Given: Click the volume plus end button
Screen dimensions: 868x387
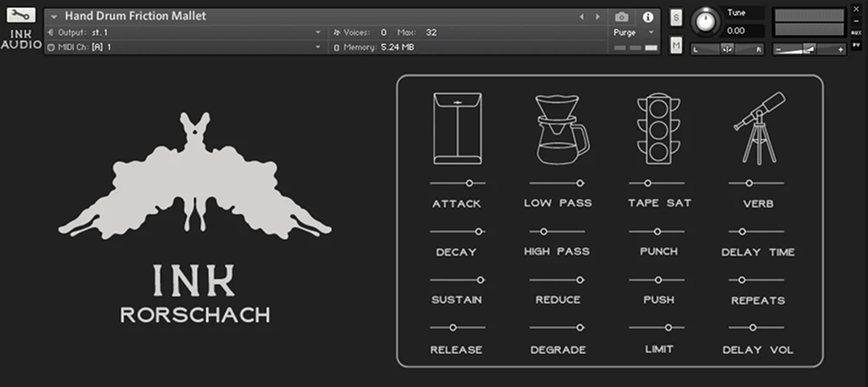Looking at the screenshot, I should (x=841, y=50).
